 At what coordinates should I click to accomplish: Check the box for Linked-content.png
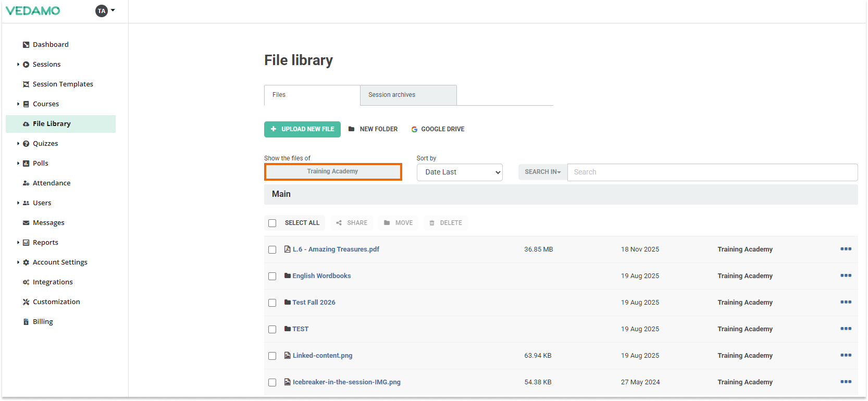(x=272, y=356)
